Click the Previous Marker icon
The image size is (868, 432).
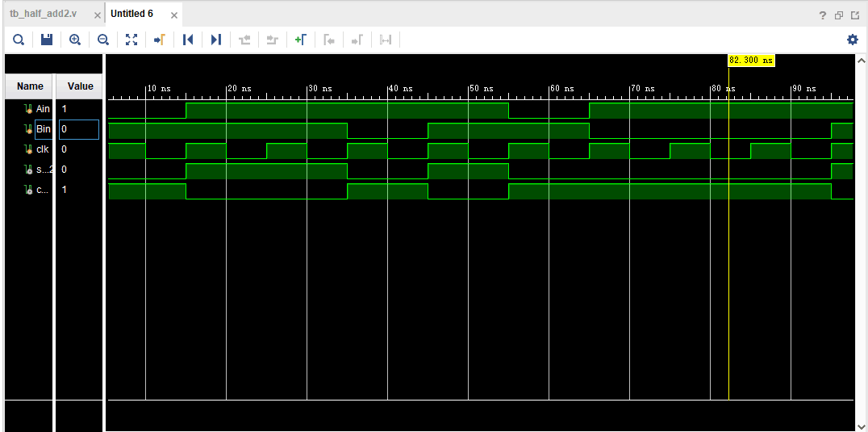(329, 40)
